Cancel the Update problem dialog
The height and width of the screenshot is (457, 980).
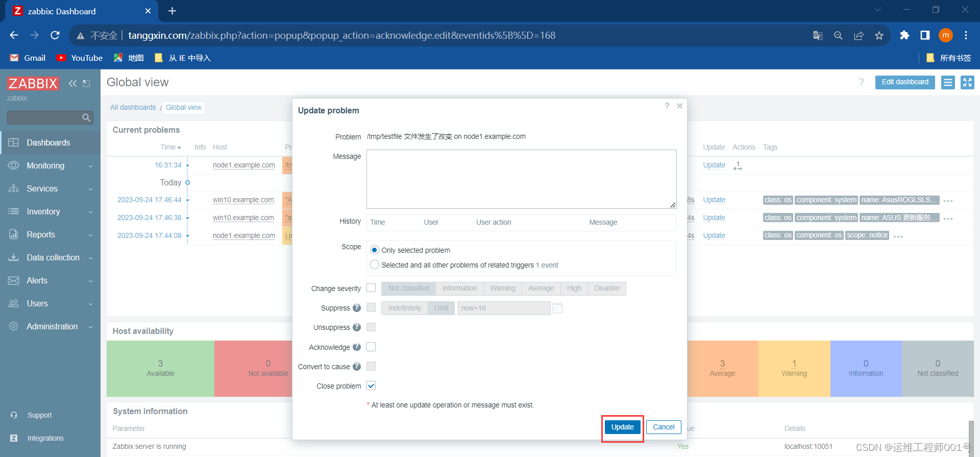tap(664, 427)
